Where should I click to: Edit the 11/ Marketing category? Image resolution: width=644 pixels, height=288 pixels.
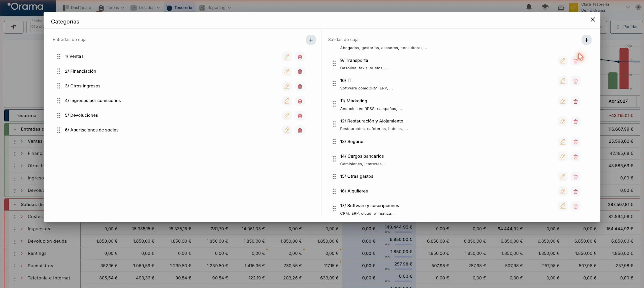coord(562,101)
